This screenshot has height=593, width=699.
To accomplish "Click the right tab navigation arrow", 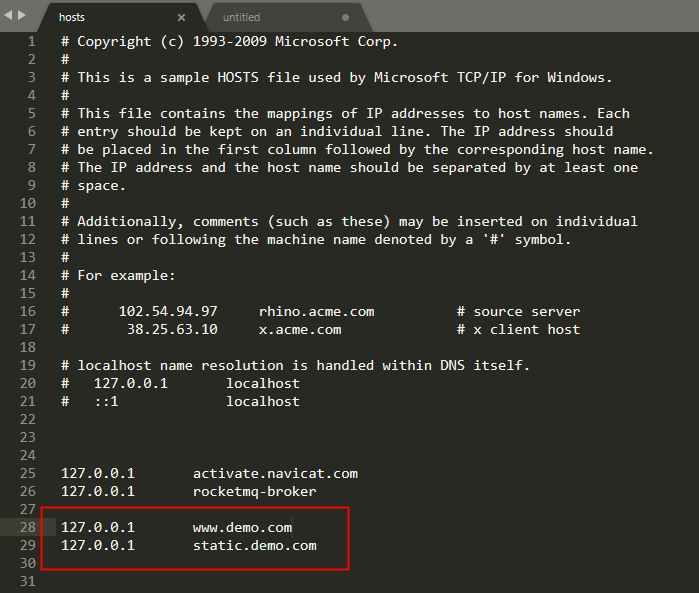I will point(21,15).
